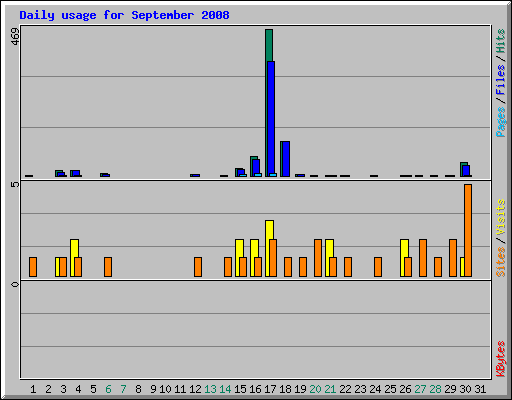Click the yellow Visits bar for day 4
The image size is (512, 400).
74,248
